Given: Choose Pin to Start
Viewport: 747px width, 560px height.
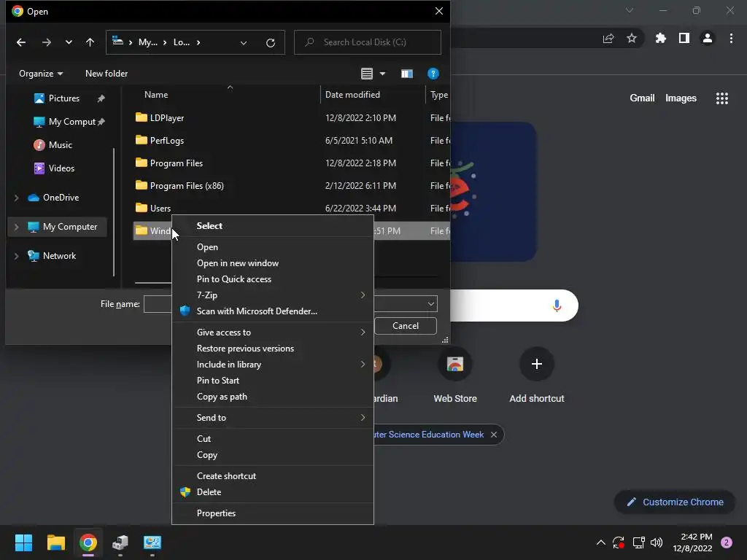Looking at the screenshot, I should (x=273, y=381).
